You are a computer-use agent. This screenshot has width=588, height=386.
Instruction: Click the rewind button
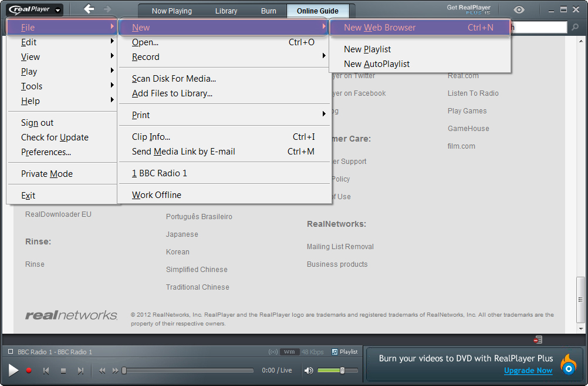102,371
